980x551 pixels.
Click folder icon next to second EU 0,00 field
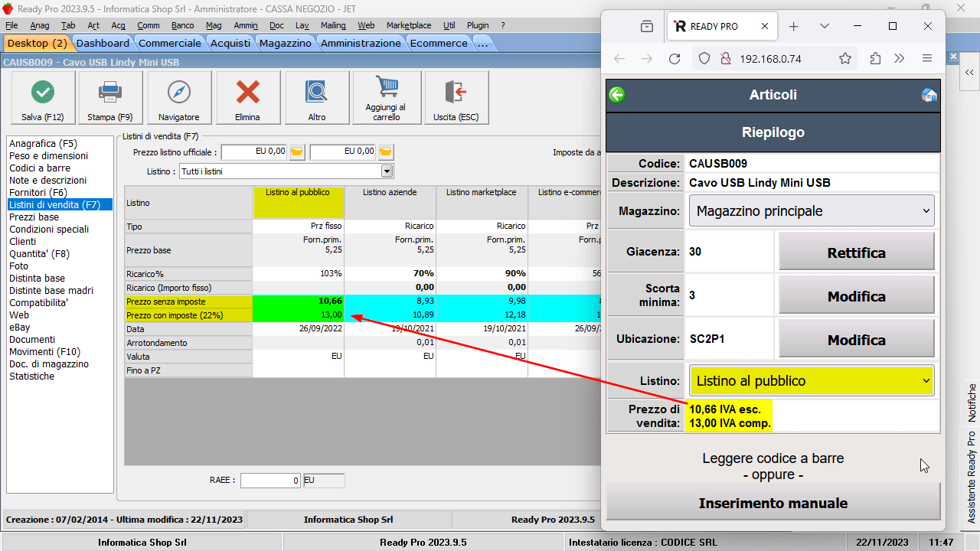click(x=386, y=152)
